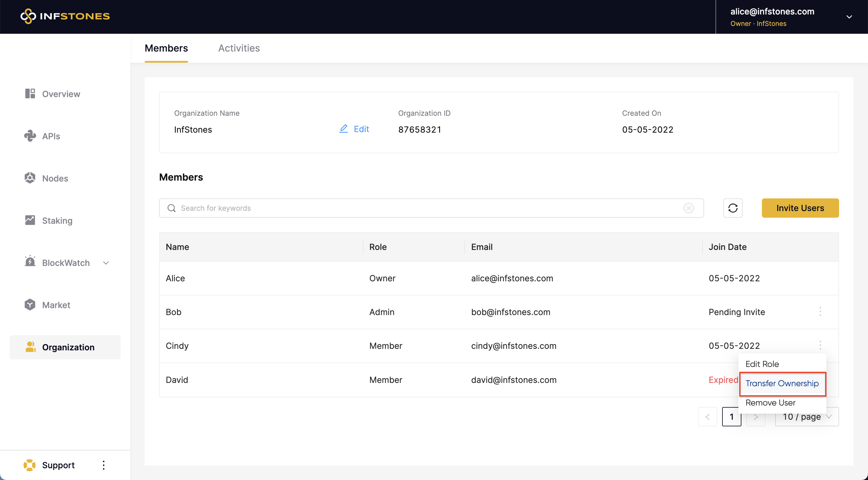Choose Transfer Ownership from the menu
Viewport: 868px width, 480px height.
(x=782, y=383)
